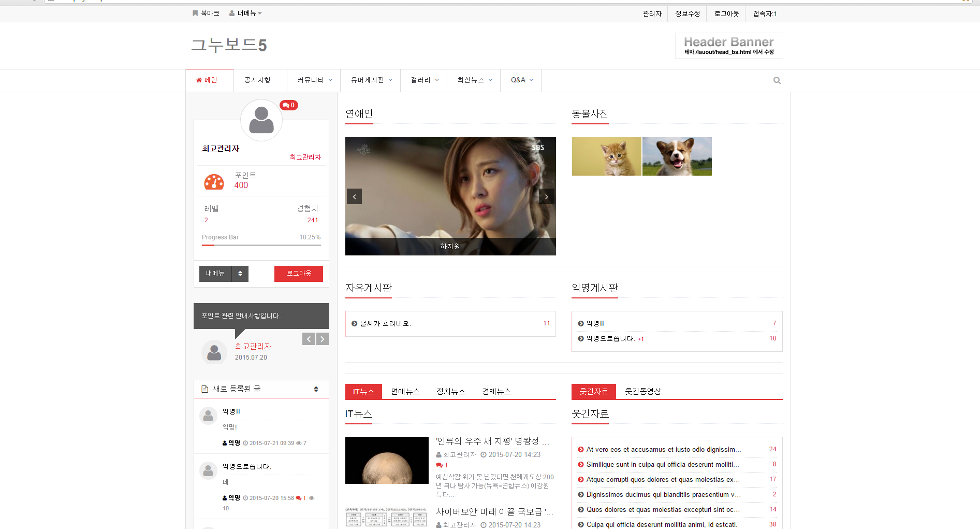The width and height of the screenshot is (980, 529).
Task: Expand the 커뮤니티 menu
Action: pos(315,80)
